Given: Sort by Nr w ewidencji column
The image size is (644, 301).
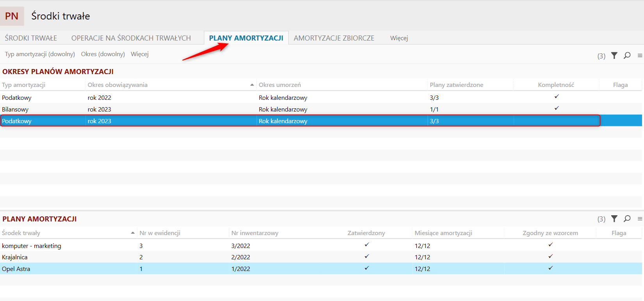Looking at the screenshot, I should point(160,233).
